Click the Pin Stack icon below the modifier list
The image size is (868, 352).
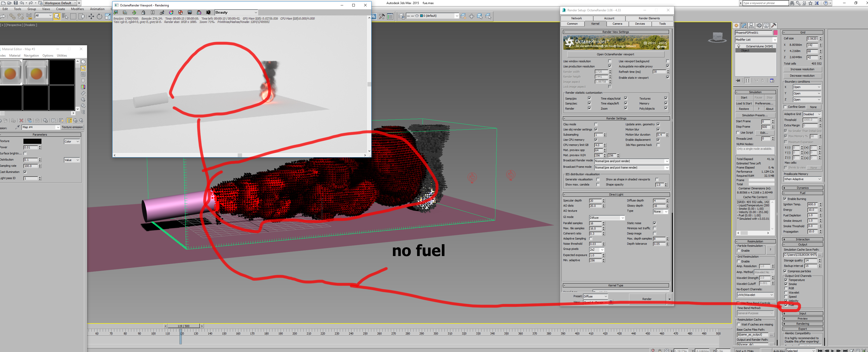(738, 81)
